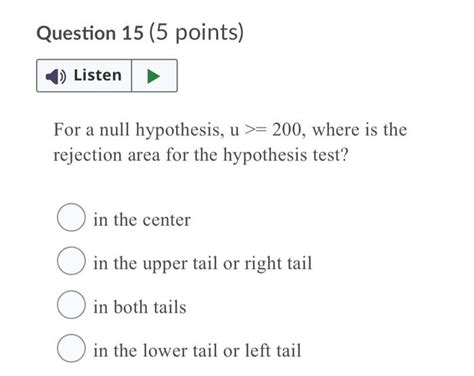Click the speaker icon in Listen button

click(56, 76)
